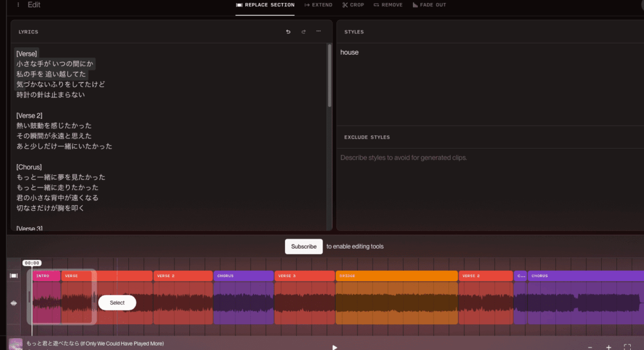The image size is (644, 350).
Task: Play the track
Action: pos(335,347)
